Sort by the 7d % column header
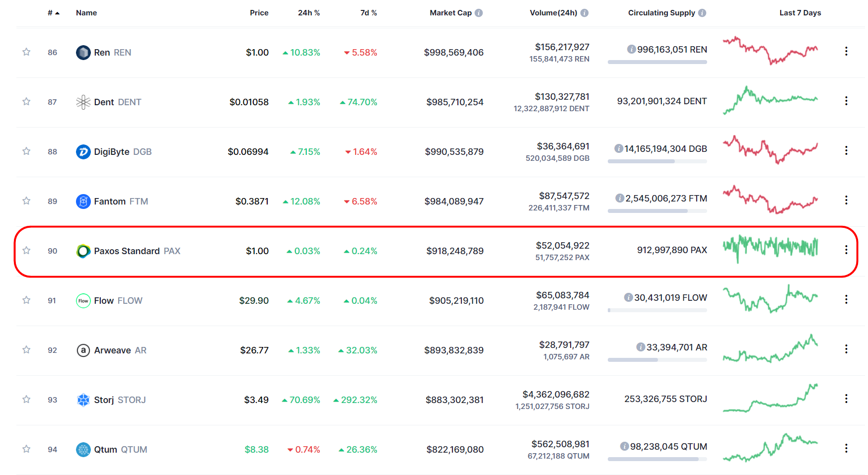Image resolution: width=868 pixels, height=475 pixels. tap(369, 13)
